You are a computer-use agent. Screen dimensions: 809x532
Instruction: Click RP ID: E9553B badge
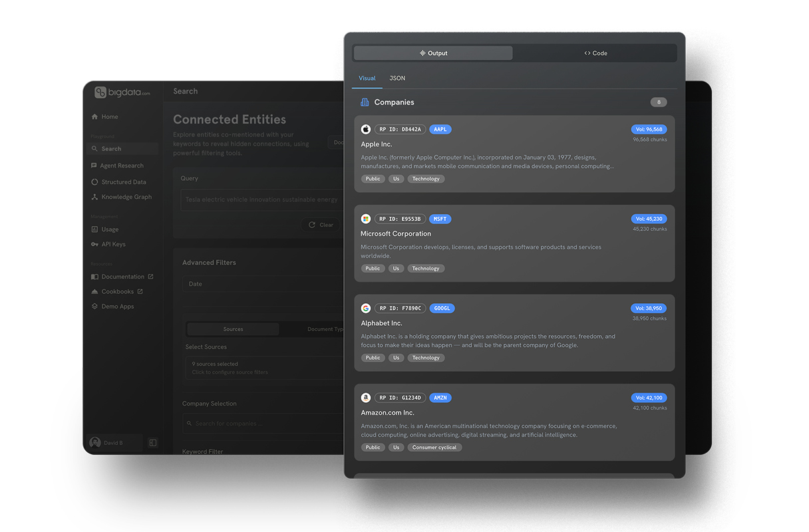tap(400, 219)
